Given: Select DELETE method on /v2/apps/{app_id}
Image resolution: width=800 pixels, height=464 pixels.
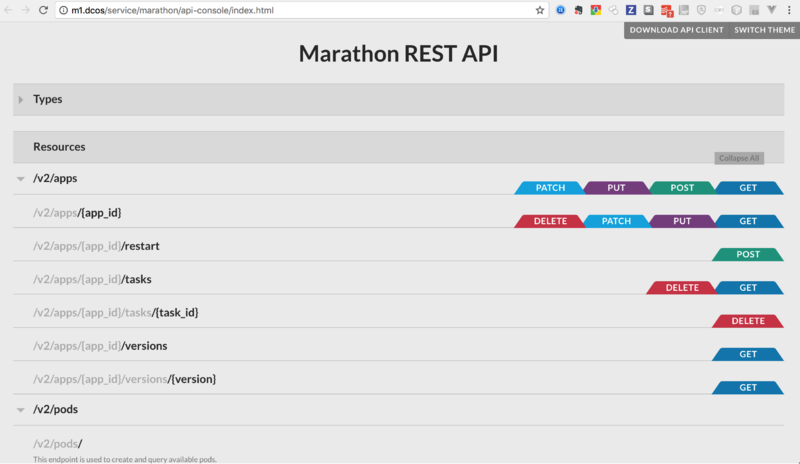Looking at the screenshot, I should click(550, 221).
